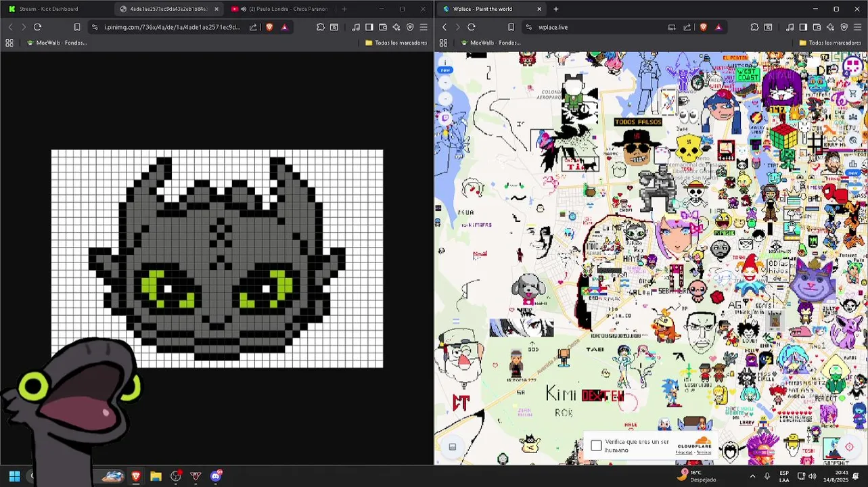Screen dimensions: 868x487
Task: Bookmark the wplace.live page
Action: [x=511, y=27]
